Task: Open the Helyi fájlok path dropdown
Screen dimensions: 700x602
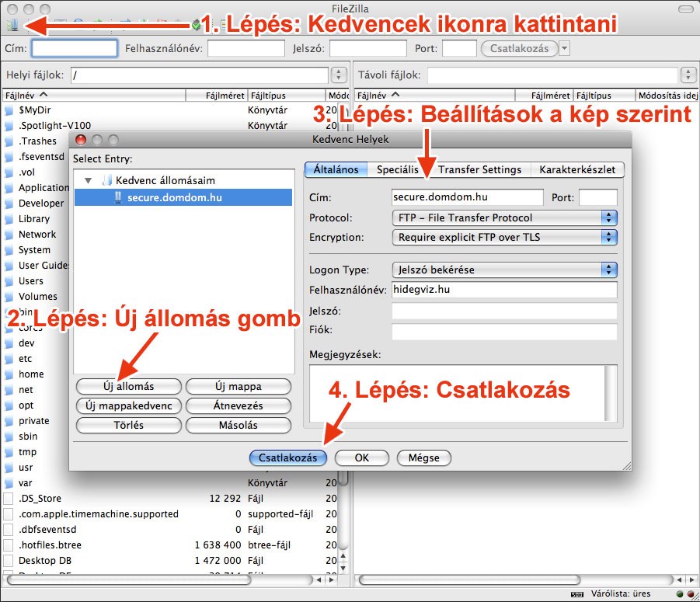Action: point(339,75)
